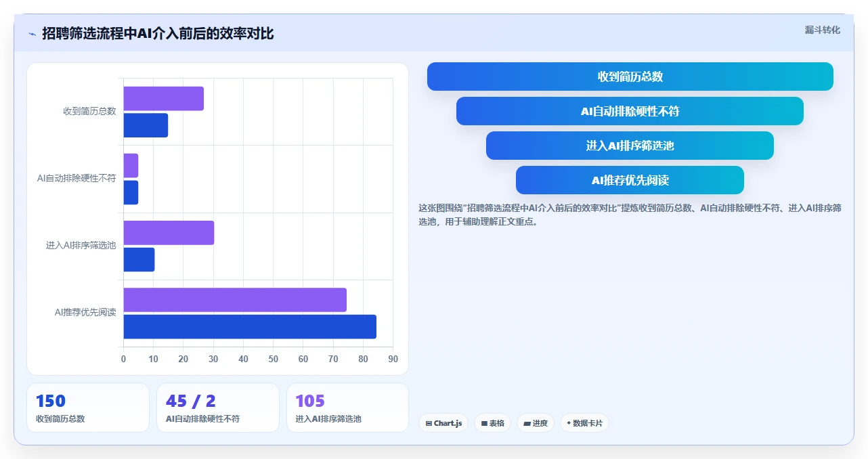This screenshot has width=868, height=459.
Task: Click the lightning icon beside the title
Action: [32, 34]
